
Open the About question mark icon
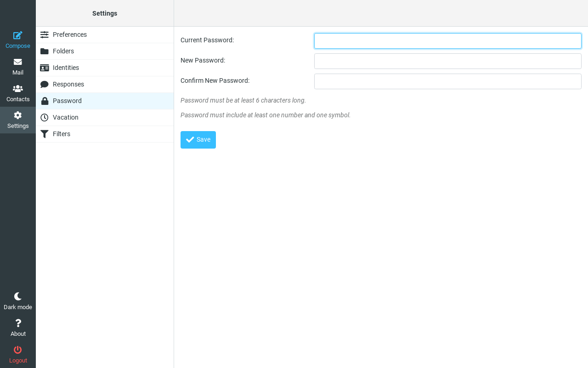click(x=18, y=323)
